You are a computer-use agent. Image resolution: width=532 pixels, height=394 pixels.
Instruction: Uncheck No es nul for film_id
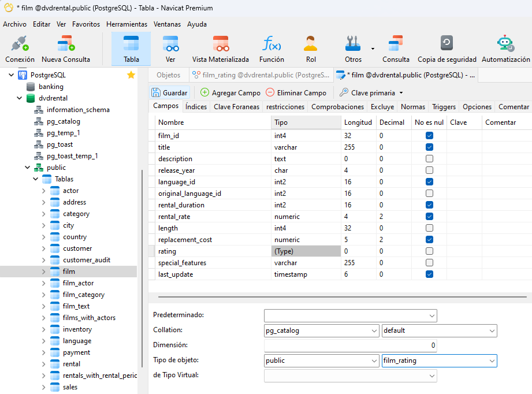coord(429,135)
